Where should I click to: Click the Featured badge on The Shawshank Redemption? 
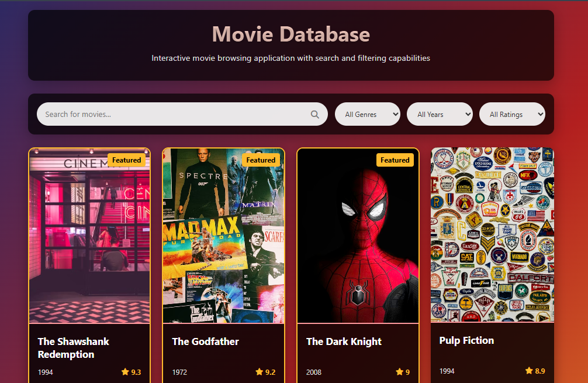pyautogui.click(x=126, y=160)
